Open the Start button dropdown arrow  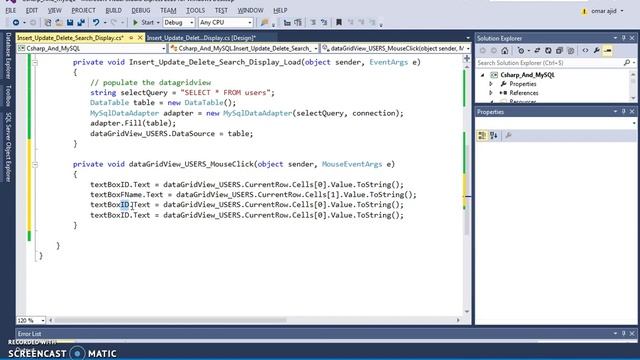point(158,23)
